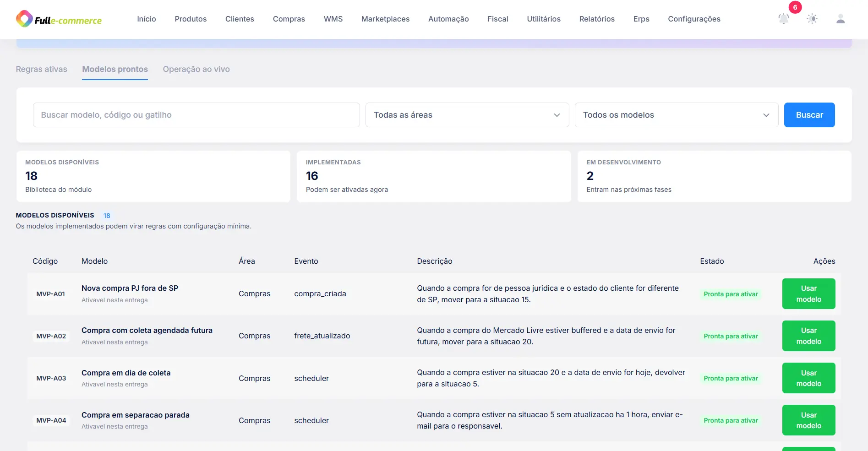Click Pronta para ativar badge in MVP-A02 row
This screenshot has height=451, width=868.
(x=731, y=336)
